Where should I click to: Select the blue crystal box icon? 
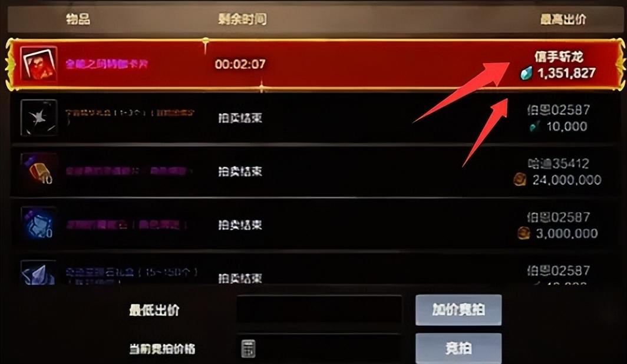coord(39,224)
